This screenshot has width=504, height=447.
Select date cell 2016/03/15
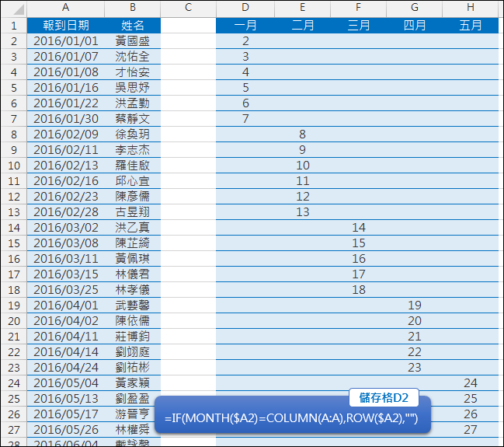[x=65, y=274]
